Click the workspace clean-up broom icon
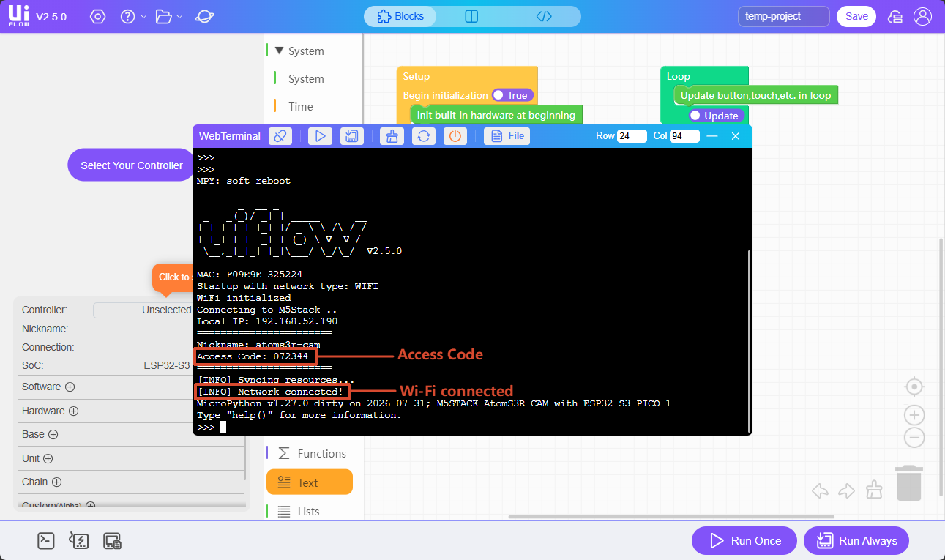 click(x=874, y=490)
